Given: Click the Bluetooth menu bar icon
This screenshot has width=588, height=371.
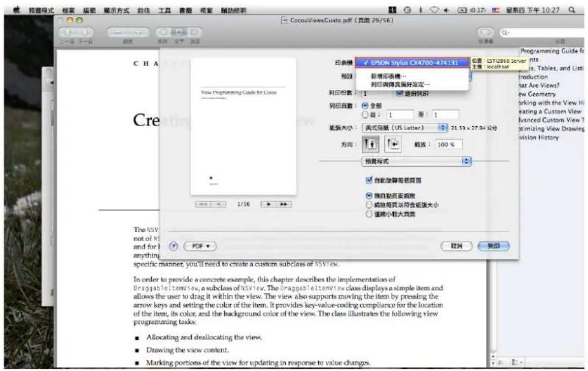Looking at the screenshot, I should pos(421,10).
